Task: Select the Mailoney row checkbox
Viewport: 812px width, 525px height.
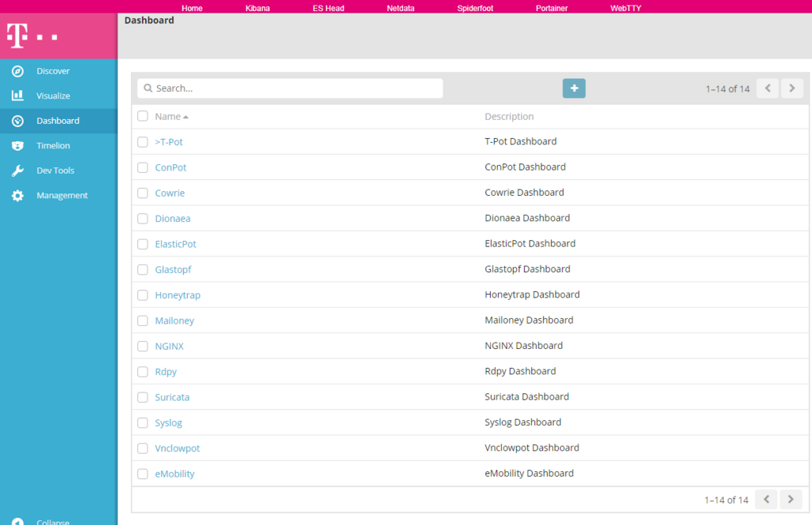Action: [x=143, y=320]
